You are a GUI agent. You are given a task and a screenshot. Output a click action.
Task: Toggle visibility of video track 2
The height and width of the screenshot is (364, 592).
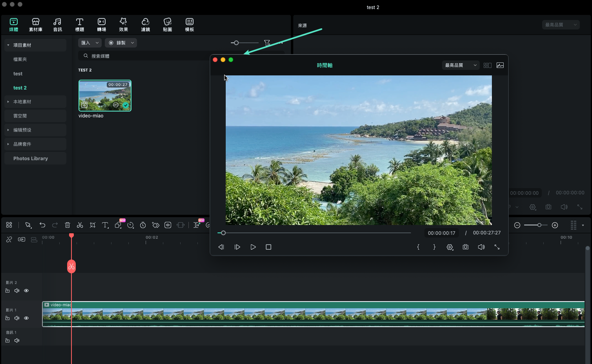click(x=26, y=291)
